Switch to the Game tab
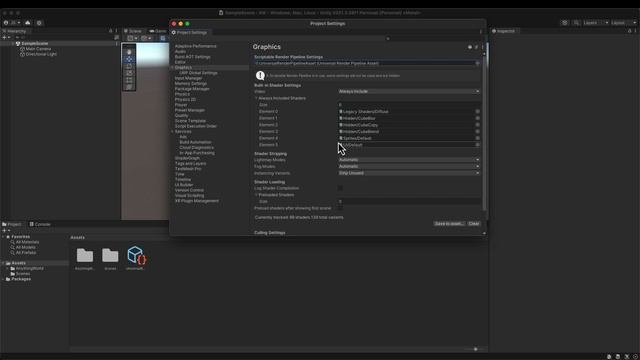The height and width of the screenshot is (360, 640). 158,31
